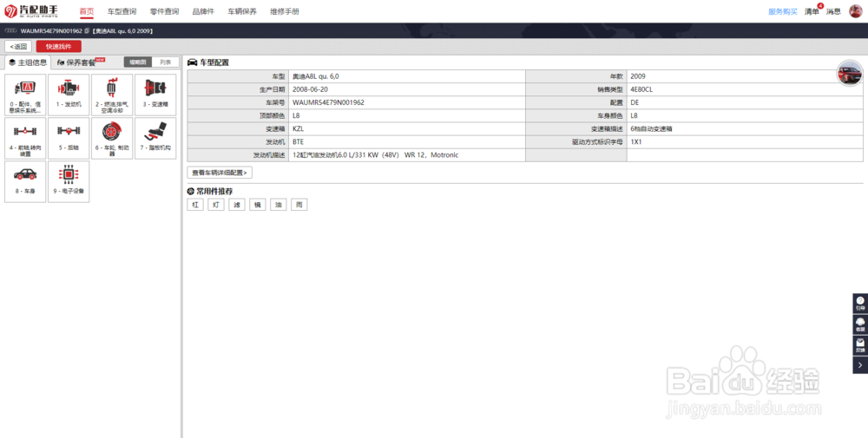Open 车辆保养 in top navigation
868x438 pixels.
click(x=242, y=11)
